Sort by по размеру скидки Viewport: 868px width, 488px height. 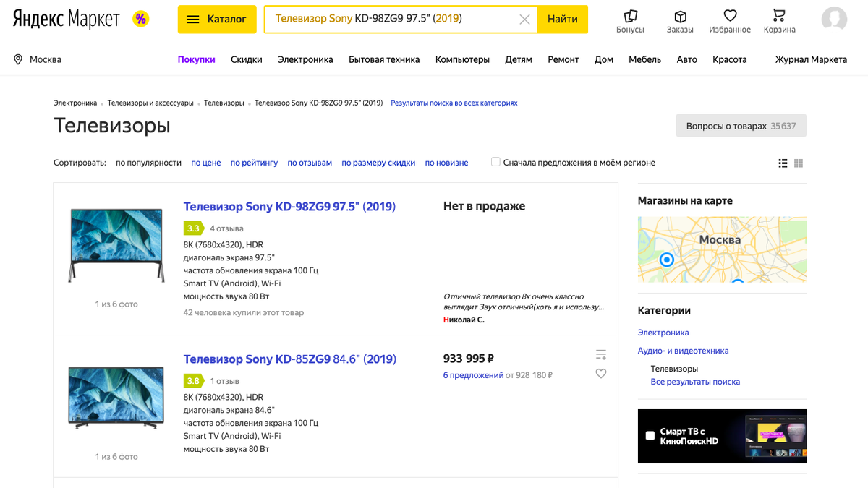point(378,163)
